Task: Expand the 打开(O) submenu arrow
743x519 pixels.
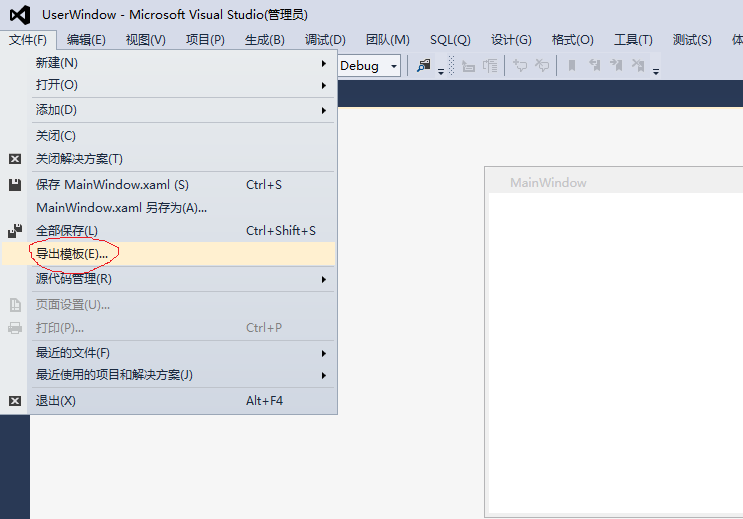Action: point(324,85)
